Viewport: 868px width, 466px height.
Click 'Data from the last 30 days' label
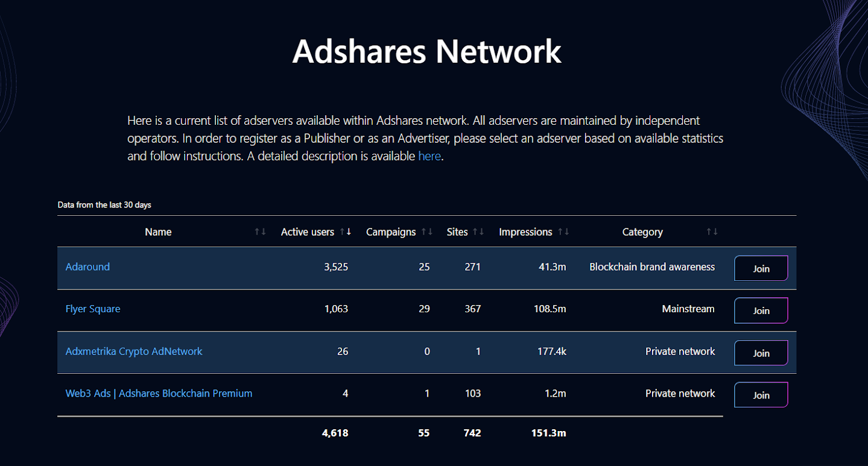104,205
